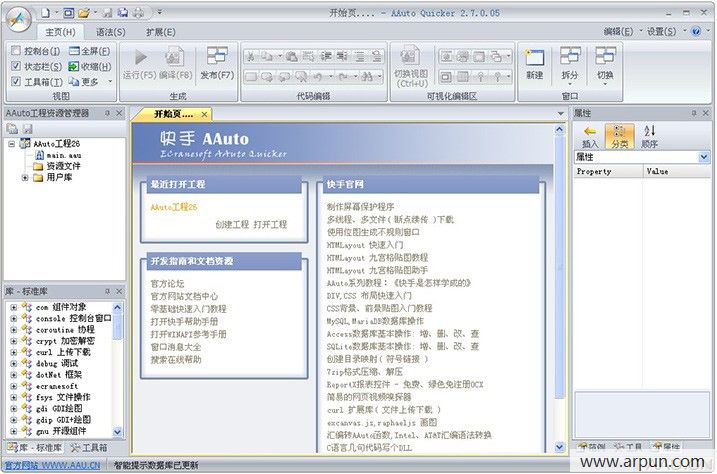Close the 开始页 tab with its X

pyautogui.click(x=204, y=114)
